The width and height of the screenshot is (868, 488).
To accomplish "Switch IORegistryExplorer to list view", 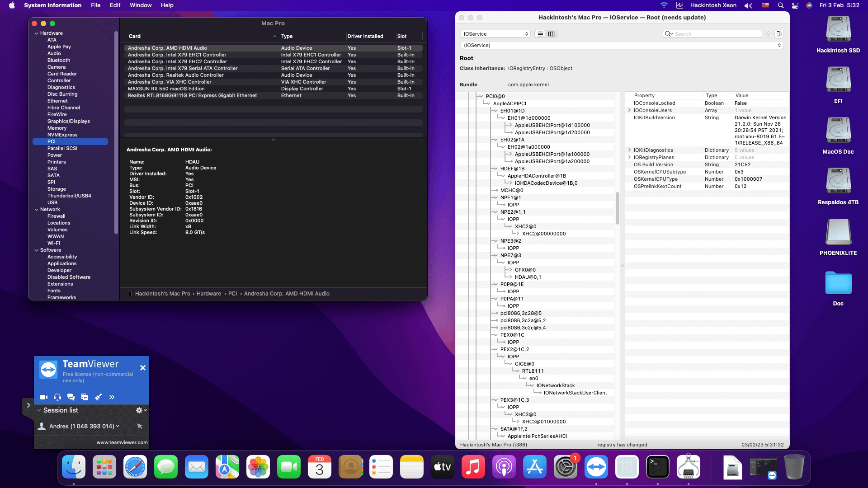I will pos(540,34).
